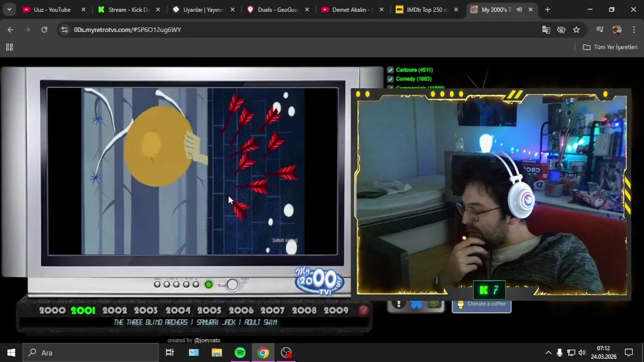Click the green lit TV button
Image resolution: width=644 pixels, height=362 pixels.
coord(208,285)
